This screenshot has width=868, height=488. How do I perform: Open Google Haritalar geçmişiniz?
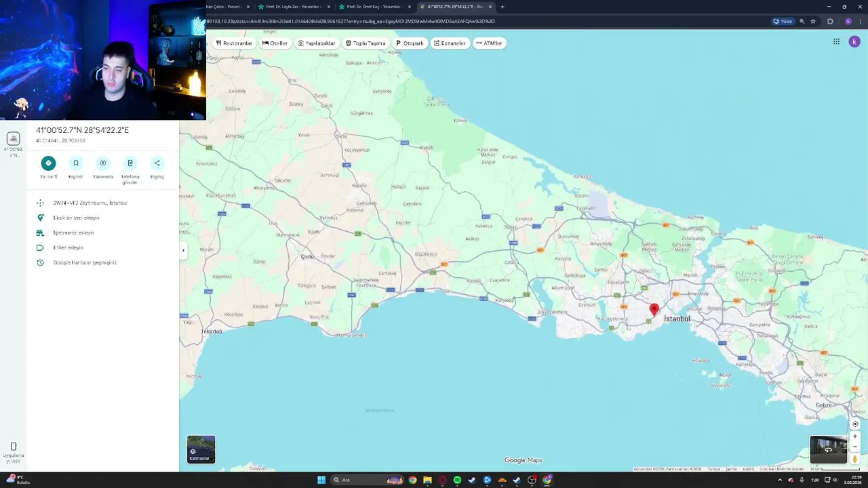(103, 262)
